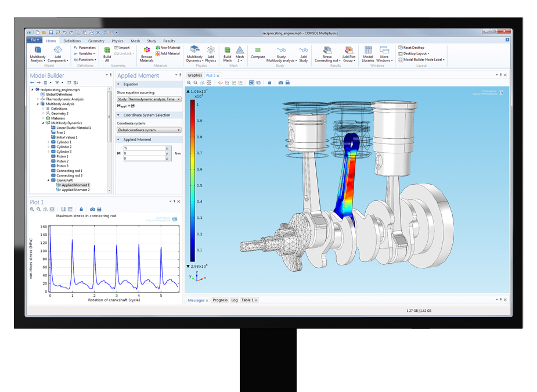The height and width of the screenshot is (392, 537).
Task: Click Build All in the Geometry group
Action: pos(107,54)
